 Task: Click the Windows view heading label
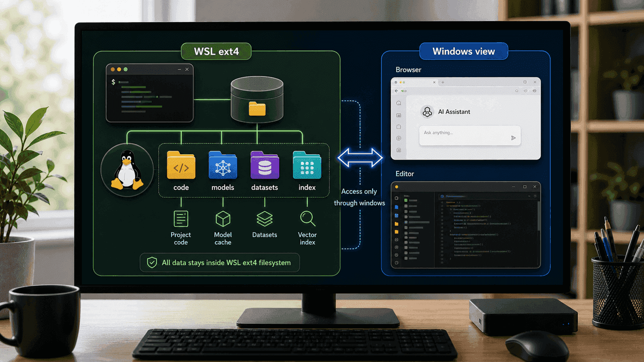[x=464, y=51]
